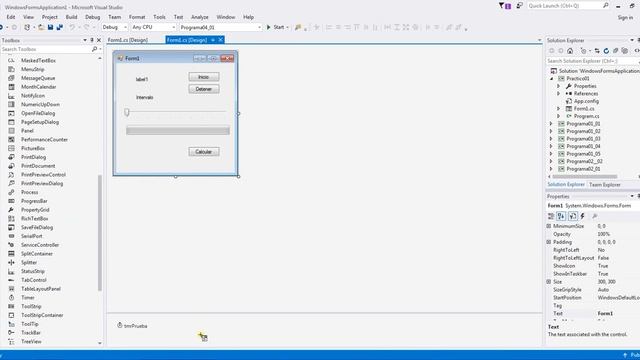Click the Calcular button on Form1
Image resolution: width=640 pixels, height=360 pixels.
pos(204,152)
